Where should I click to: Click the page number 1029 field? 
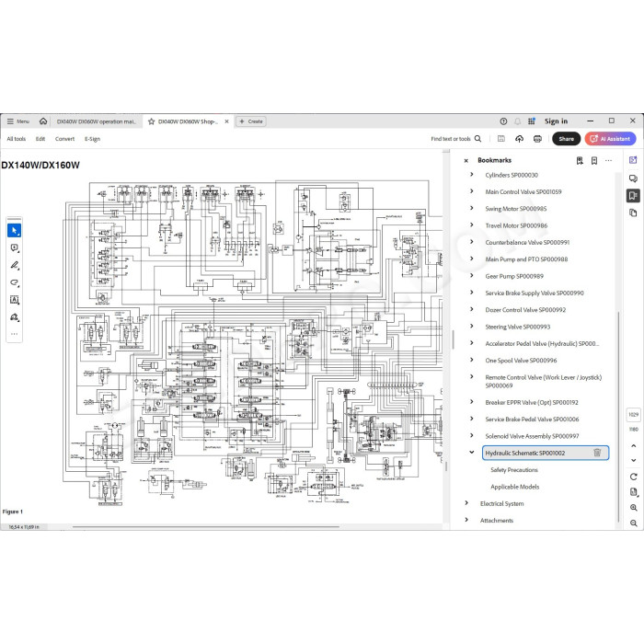pyautogui.click(x=633, y=414)
